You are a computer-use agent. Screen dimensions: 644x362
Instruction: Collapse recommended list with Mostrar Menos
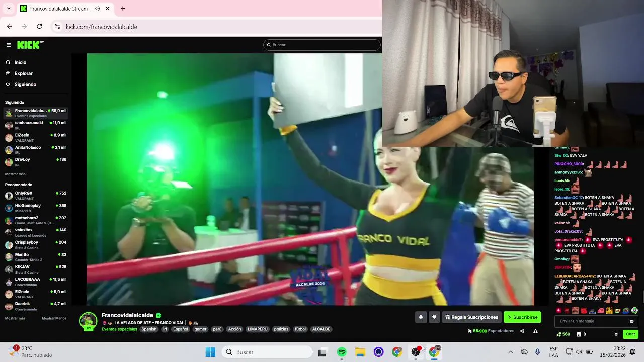[x=54, y=318]
